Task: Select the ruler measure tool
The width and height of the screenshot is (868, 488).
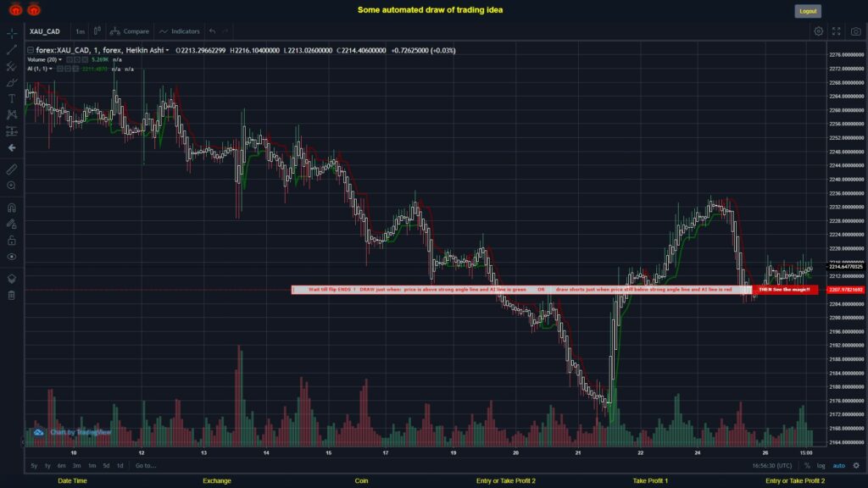Action: [x=12, y=169]
